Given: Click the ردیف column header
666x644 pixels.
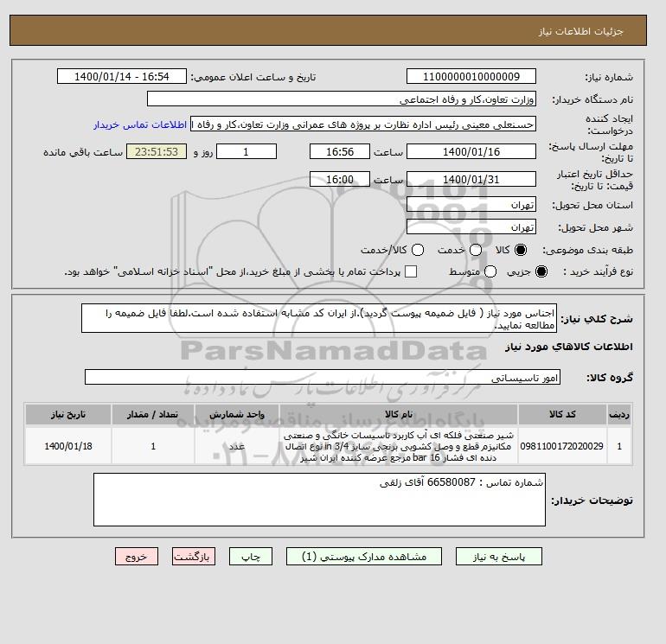Looking at the screenshot, I should click(x=619, y=414).
